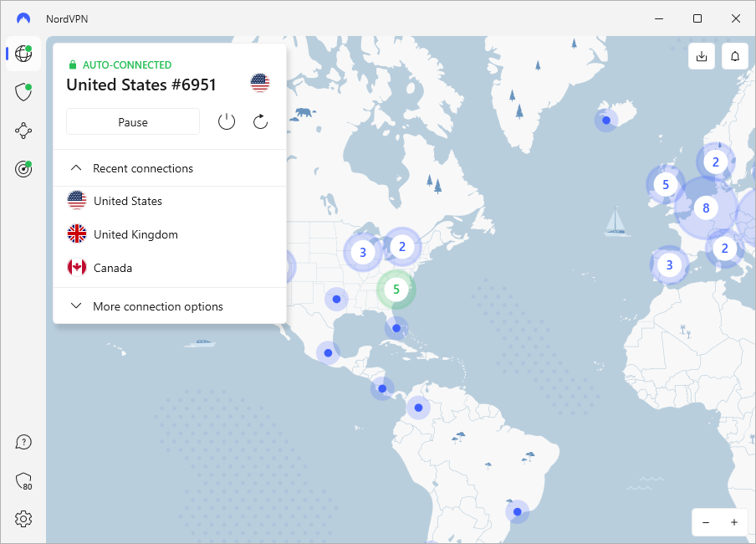Open the Meshnet sidebar panel
Viewport: 756px width, 544px height.
pos(23,130)
